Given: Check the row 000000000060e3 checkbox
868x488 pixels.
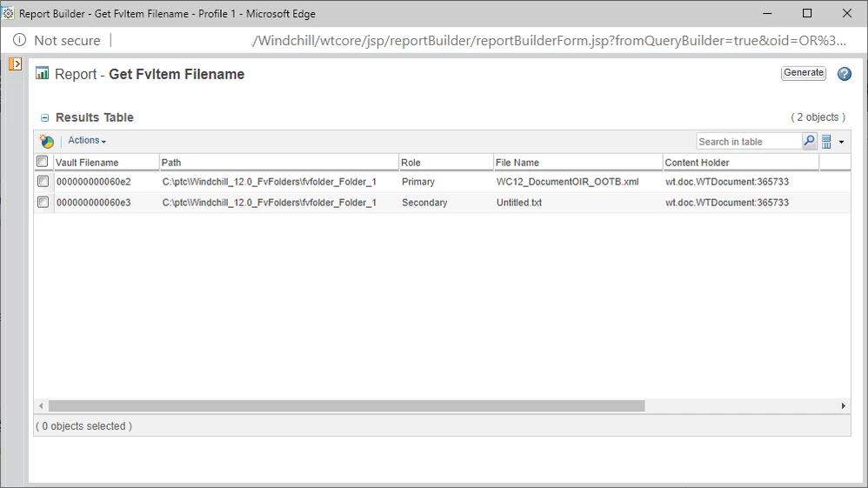Looking at the screenshot, I should point(43,202).
